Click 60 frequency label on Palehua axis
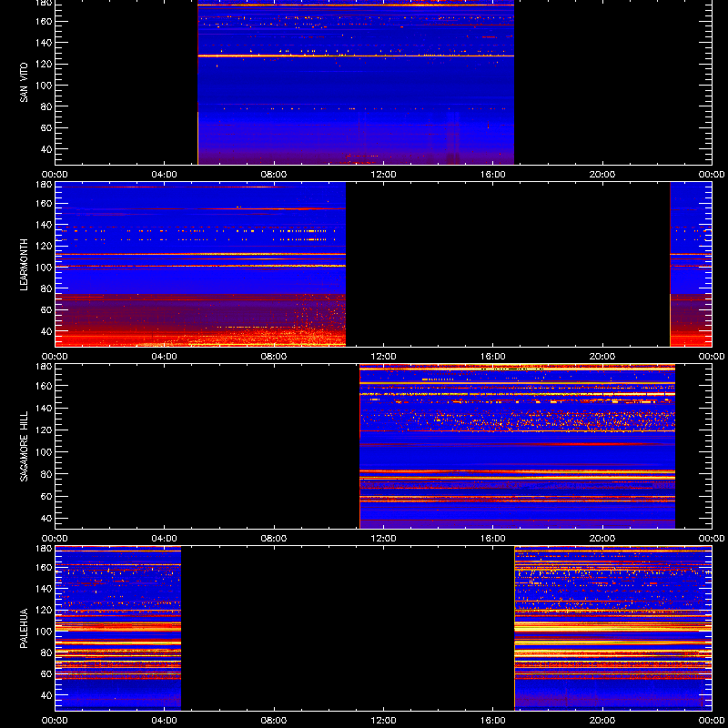Viewport: 728px width, 728px height. pos(47,673)
